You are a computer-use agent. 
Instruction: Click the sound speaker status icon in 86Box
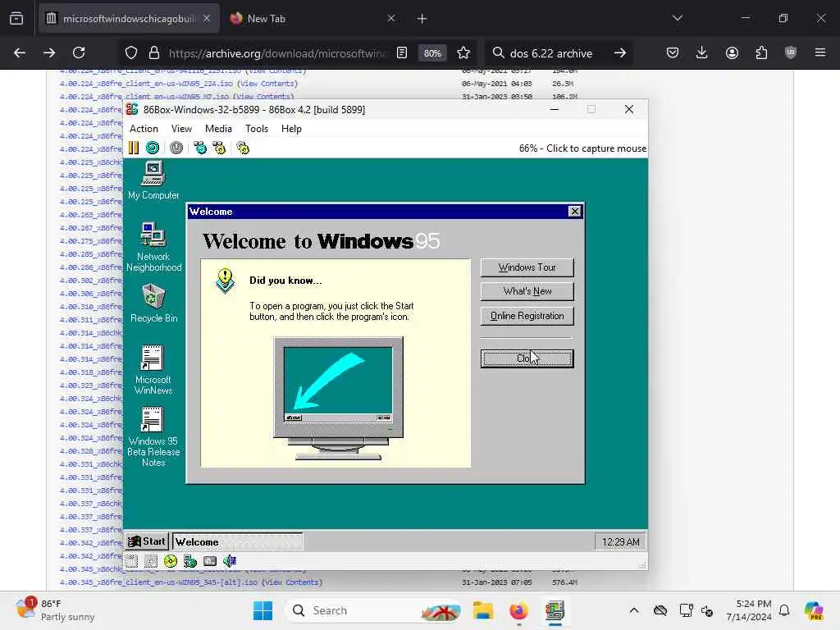(x=230, y=561)
